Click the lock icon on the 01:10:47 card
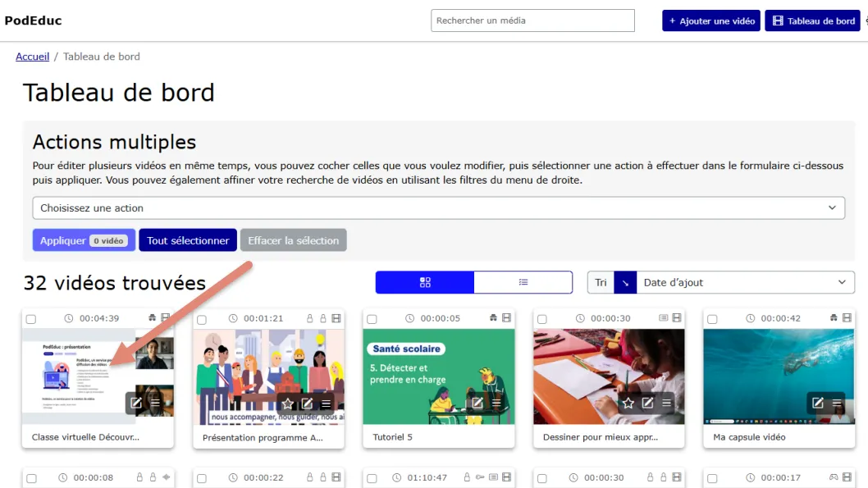 [x=467, y=477]
